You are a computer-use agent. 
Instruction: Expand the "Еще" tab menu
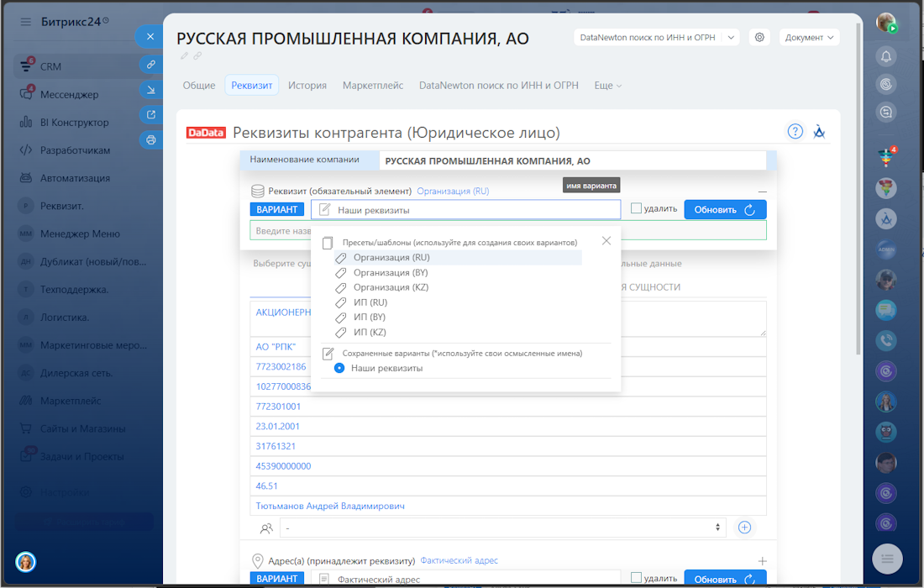click(607, 85)
